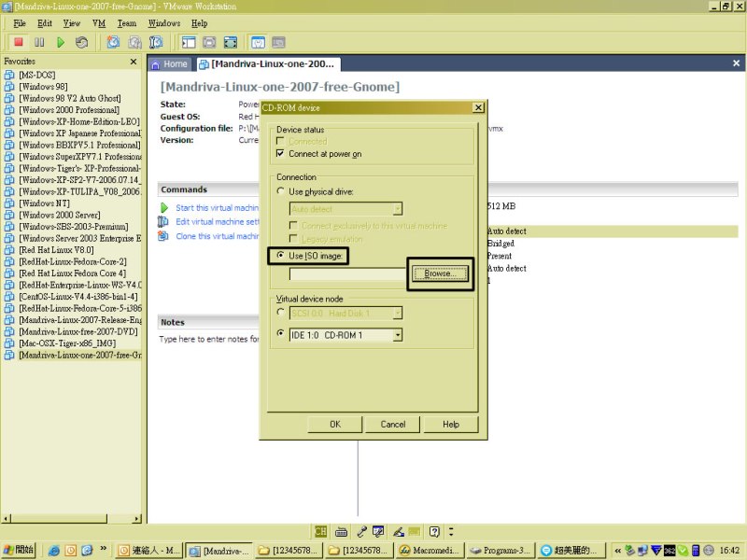Switch to the Home tab
The width and height of the screenshot is (747, 560).
pos(170,64)
